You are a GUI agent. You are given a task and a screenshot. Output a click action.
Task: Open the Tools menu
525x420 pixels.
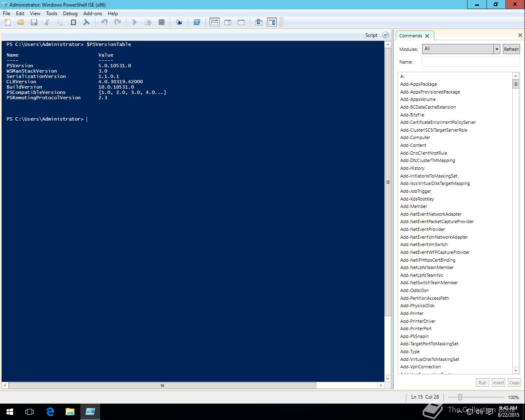[x=52, y=14]
